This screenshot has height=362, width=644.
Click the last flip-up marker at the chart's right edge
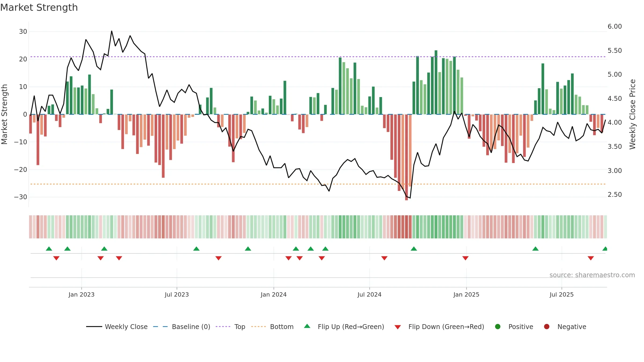tap(605, 249)
